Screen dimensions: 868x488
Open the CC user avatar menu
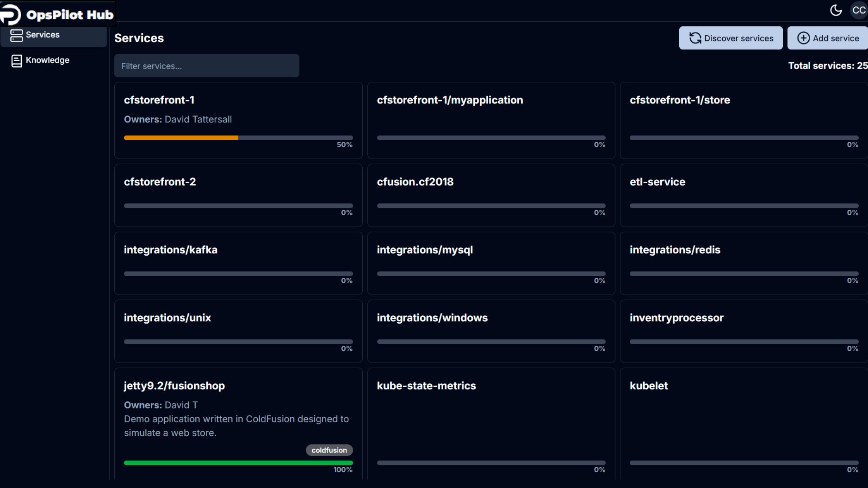[x=859, y=10]
